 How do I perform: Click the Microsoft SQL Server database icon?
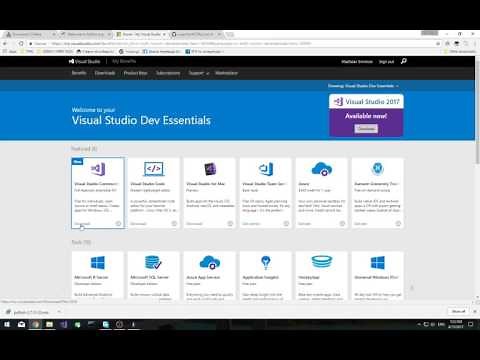(153, 263)
